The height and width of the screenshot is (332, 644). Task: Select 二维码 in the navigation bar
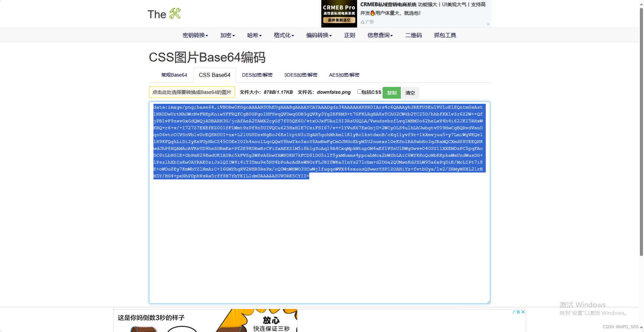414,35
